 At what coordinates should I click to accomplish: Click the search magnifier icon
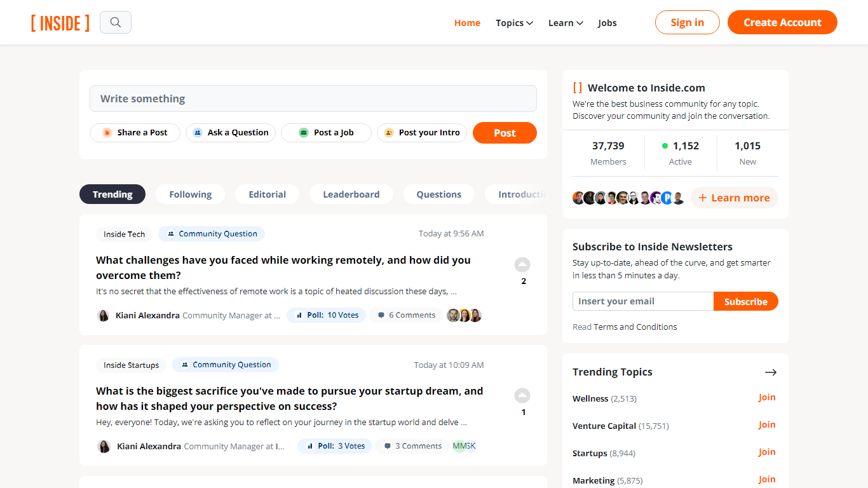tap(116, 22)
